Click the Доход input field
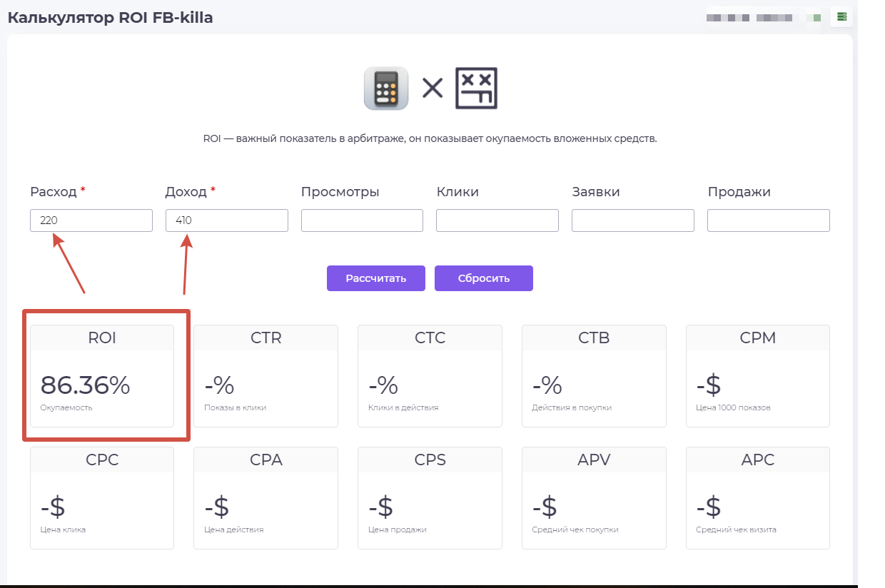This screenshot has height=588, width=885. pyautogui.click(x=227, y=220)
